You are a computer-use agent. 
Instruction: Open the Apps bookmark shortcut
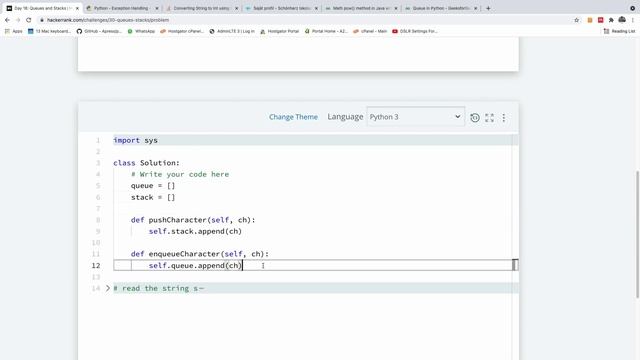14,31
